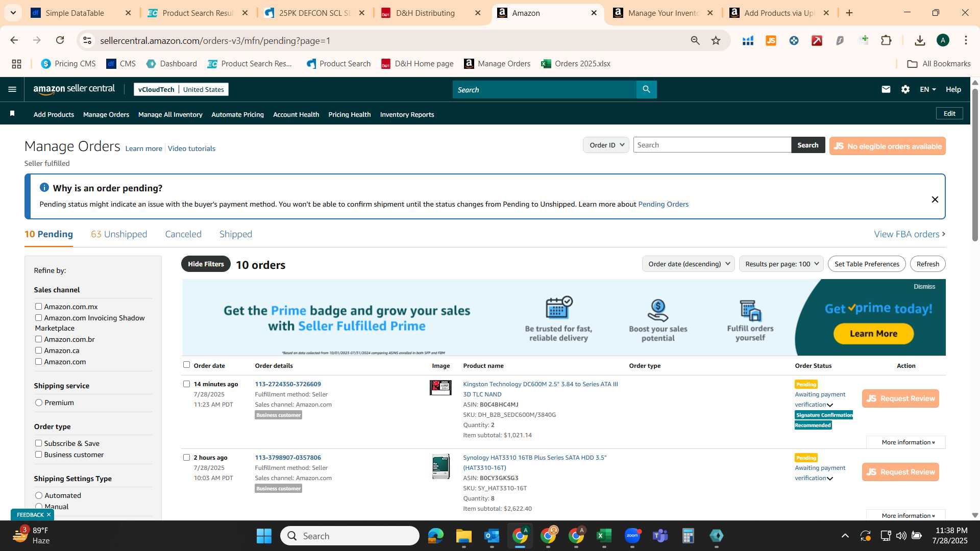The image size is (980, 551).
Task: Switch to the Canceled orders tab
Action: pos(183,234)
